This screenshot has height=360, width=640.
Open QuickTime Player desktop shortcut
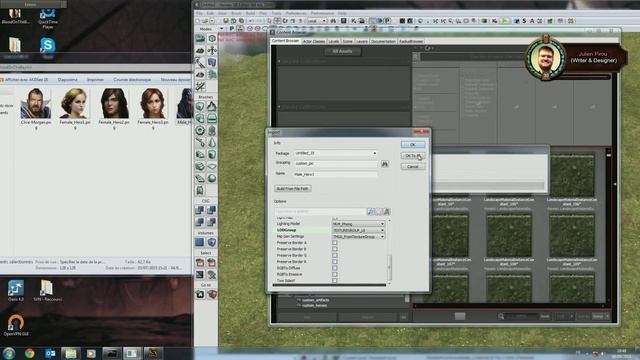tap(47, 17)
